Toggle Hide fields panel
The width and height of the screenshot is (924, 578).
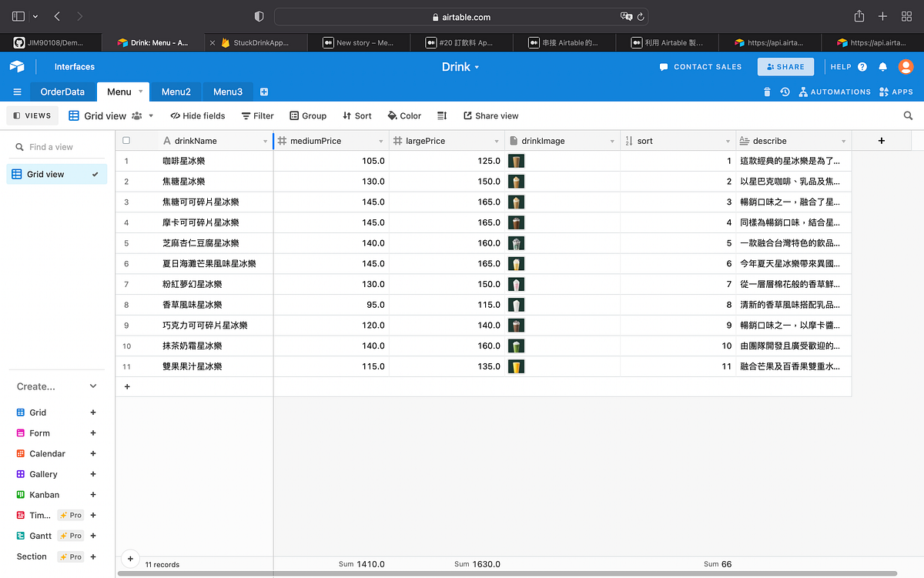[x=197, y=115]
